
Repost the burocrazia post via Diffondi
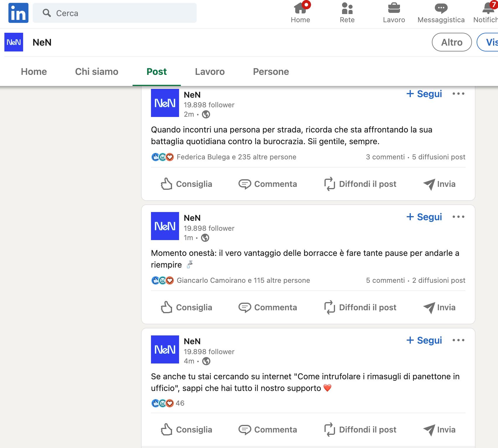(x=360, y=184)
